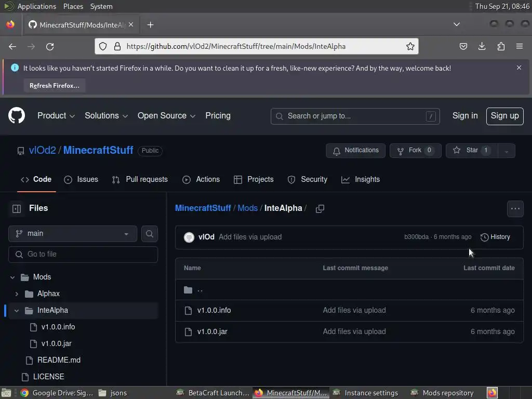This screenshot has height=399, width=532.
Task: Click the Sign up button
Action: coord(504,116)
